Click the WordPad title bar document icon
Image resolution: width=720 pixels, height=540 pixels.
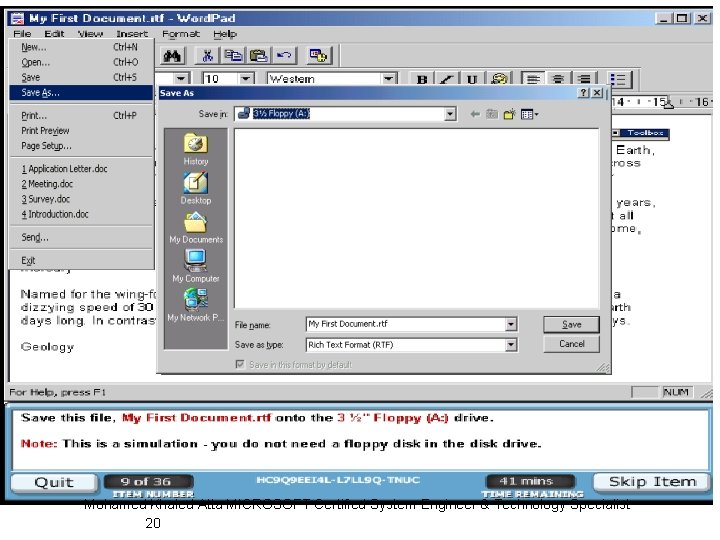[17, 18]
